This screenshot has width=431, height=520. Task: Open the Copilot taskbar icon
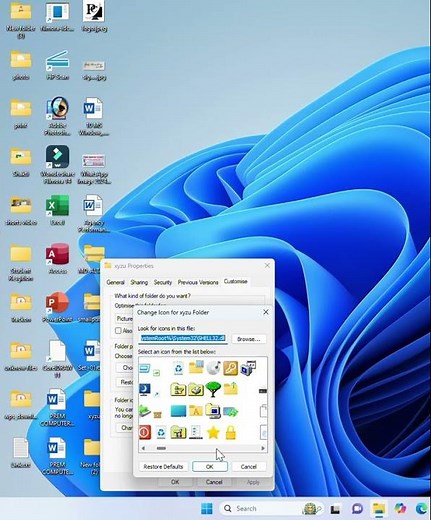400,509
